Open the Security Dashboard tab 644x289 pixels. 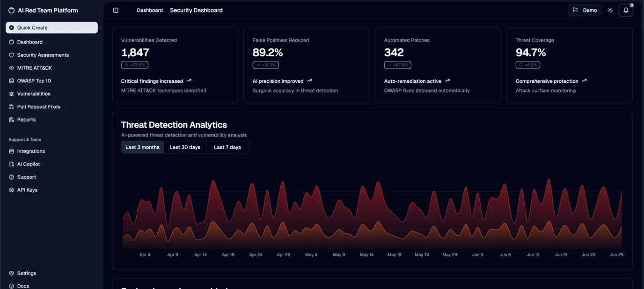pyautogui.click(x=196, y=10)
